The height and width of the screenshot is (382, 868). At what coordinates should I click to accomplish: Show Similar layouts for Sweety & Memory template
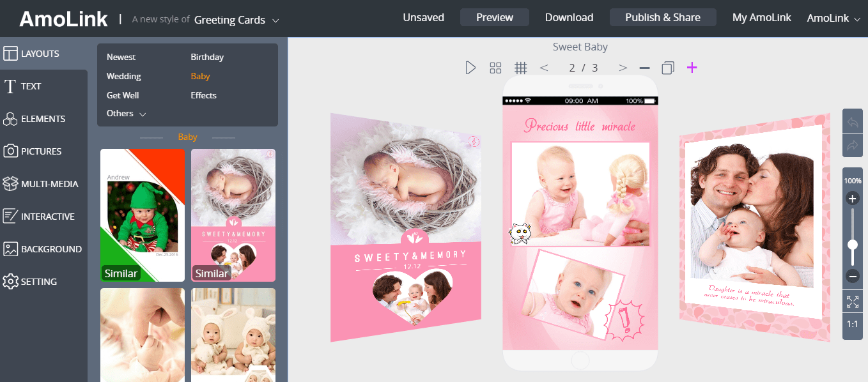pos(212,273)
